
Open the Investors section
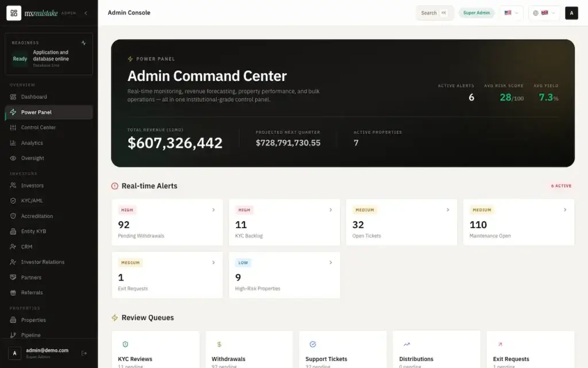click(x=49, y=186)
